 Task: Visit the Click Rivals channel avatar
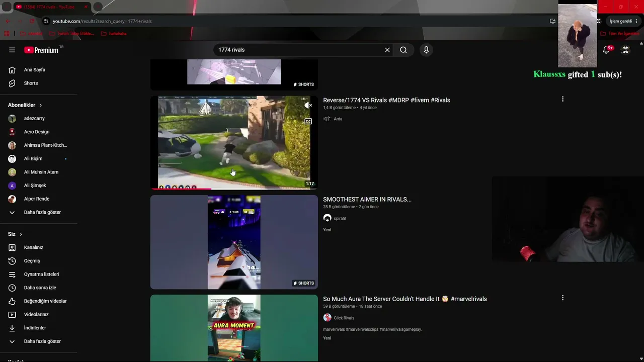click(327, 318)
